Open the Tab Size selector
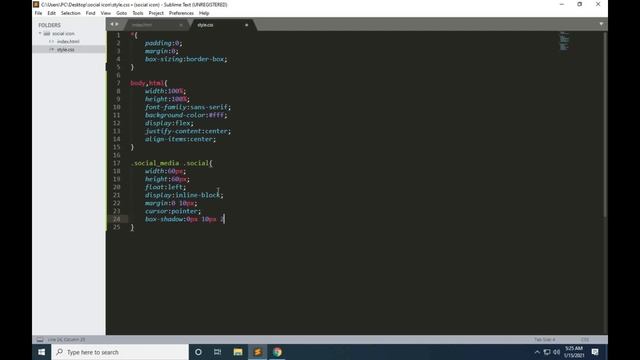The image size is (640, 360). [544, 340]
